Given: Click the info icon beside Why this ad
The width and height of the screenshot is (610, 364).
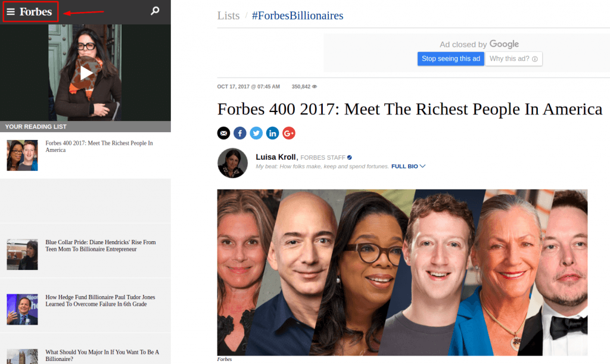Looking at the screenshot, I should 535,59.
